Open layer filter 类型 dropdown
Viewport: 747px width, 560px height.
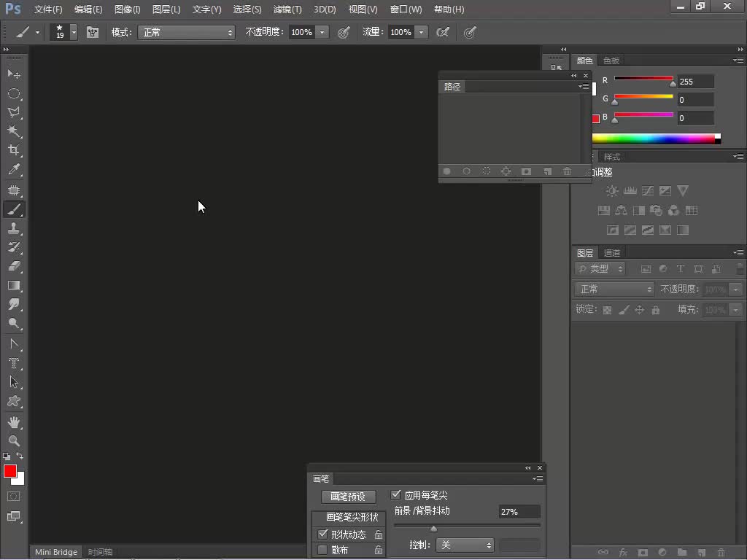pyautogui.click(x=600, y=268)
